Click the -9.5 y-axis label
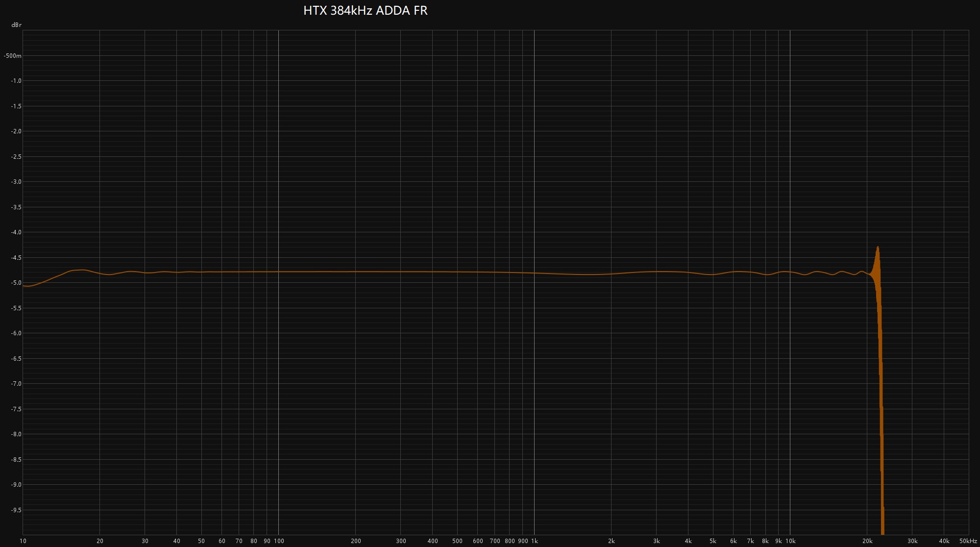980x547 pixels. pos(16,510)
